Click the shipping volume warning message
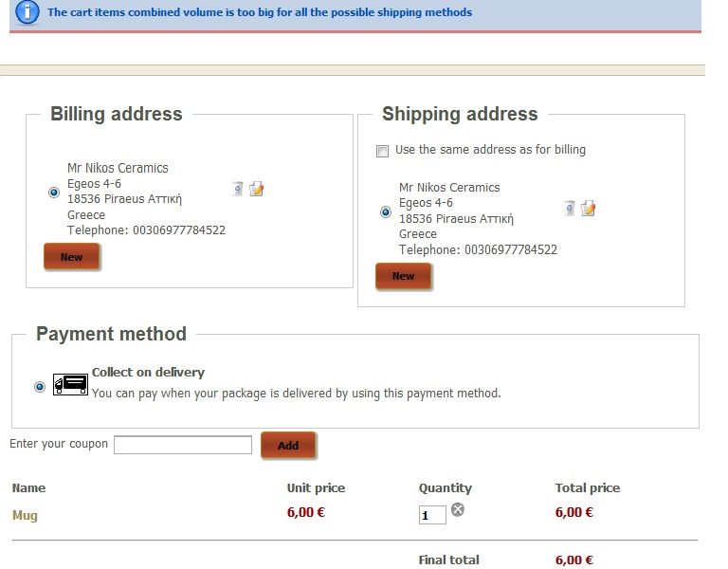Image resolution: width=728 pixels, height=569 pixels. click(260, 12)
